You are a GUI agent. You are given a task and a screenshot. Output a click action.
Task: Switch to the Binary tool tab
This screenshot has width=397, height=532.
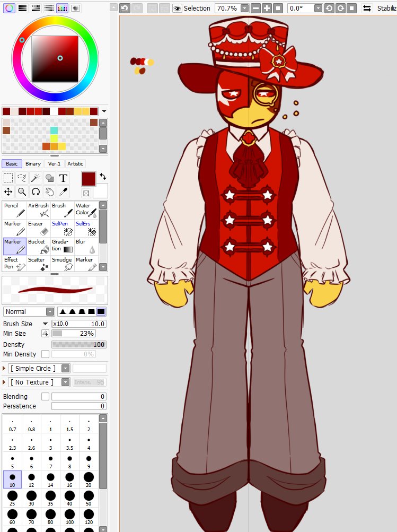point(33,163)
